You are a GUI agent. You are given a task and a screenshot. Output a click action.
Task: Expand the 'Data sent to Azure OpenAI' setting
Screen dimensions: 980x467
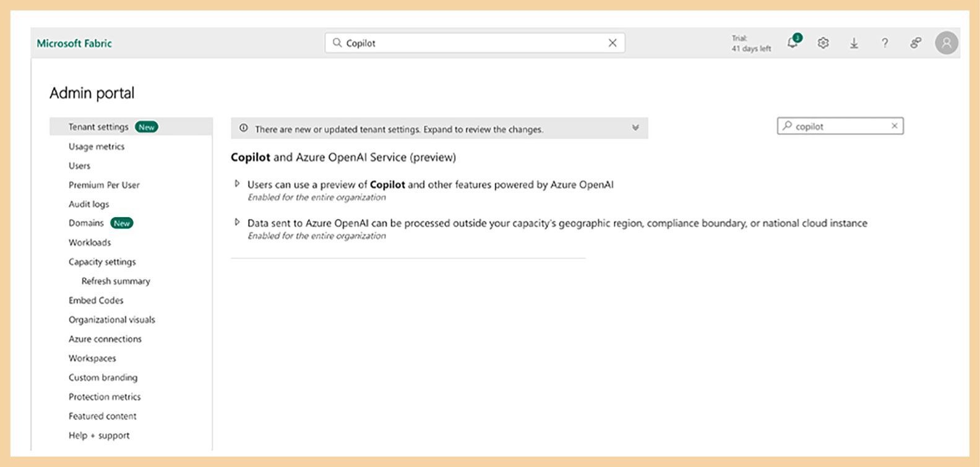(237, 222)
